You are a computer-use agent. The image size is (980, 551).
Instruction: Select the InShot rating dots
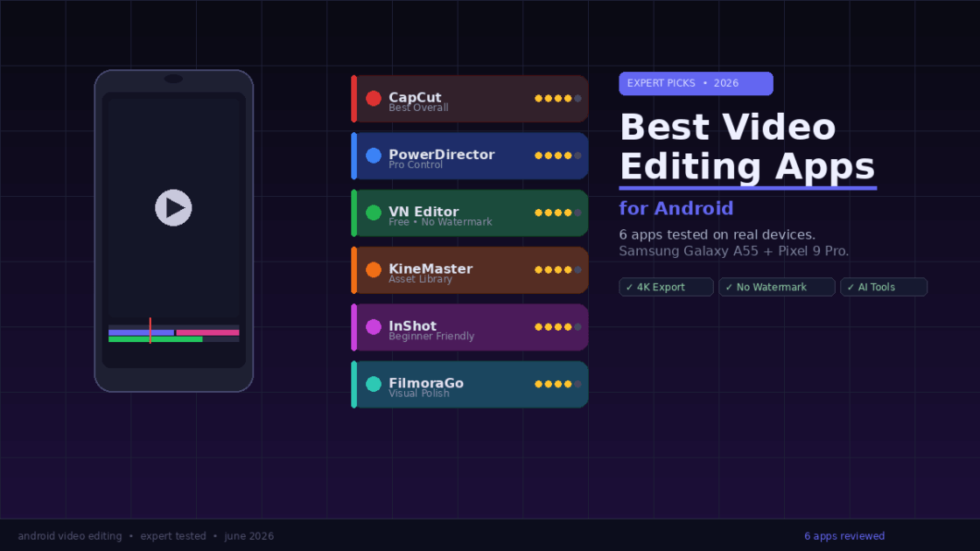(x=557, y=327)
